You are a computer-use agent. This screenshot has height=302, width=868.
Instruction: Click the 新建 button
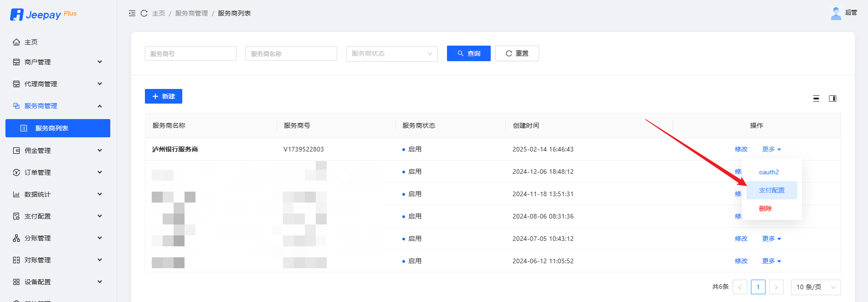coord(164,96)
